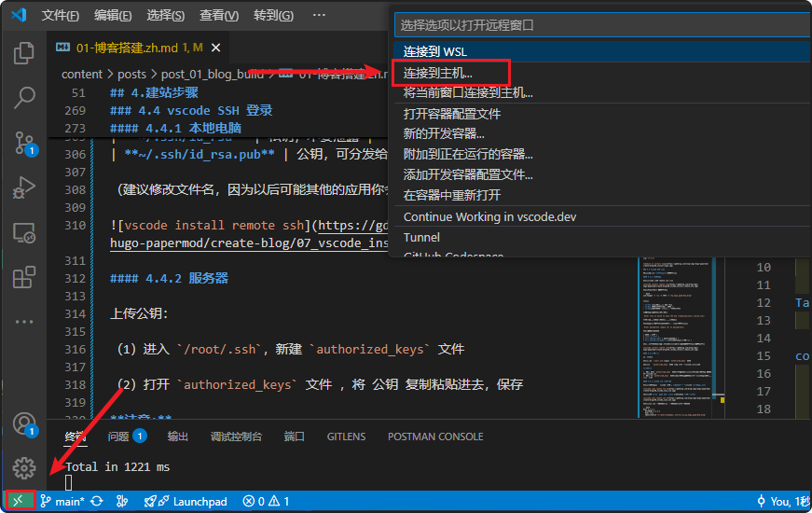812x513 pixels.
Task: Open the Remote Explorer view icon
Action: coord(23,233)
